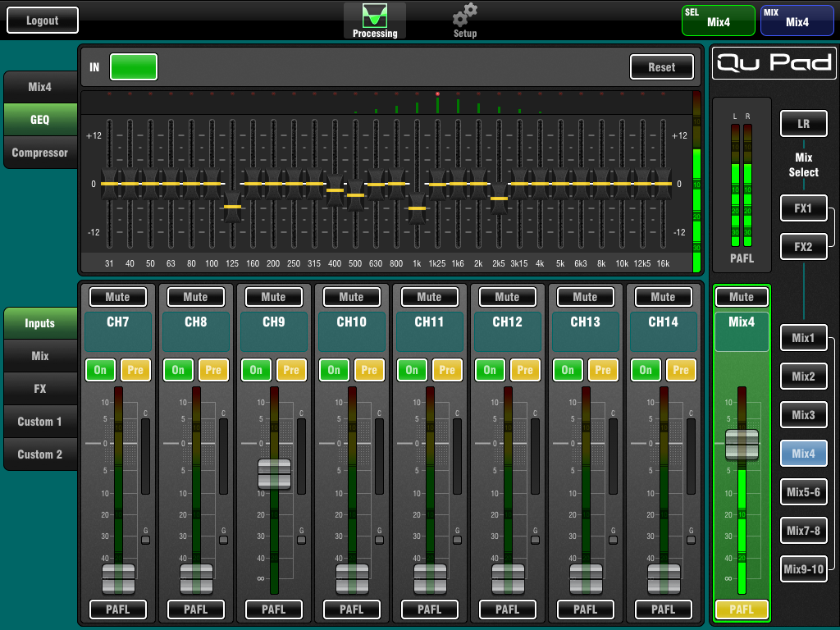This screenshot has width=840, height=630.
Task: Open the Custom 2 layer tab
Action: coord(40,454)
